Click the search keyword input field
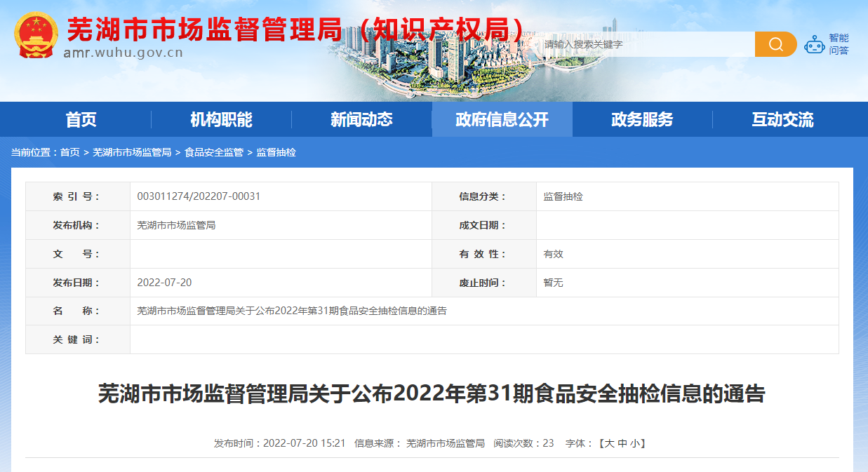Image resolution: width=868 pixels, height=472 pixels. tap(646, 44)
